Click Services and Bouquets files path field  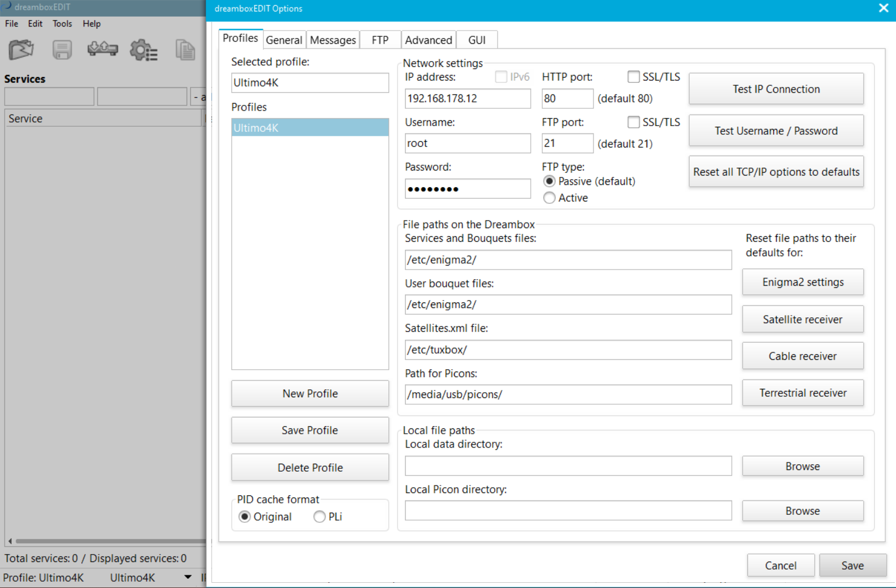coord(568,260)
